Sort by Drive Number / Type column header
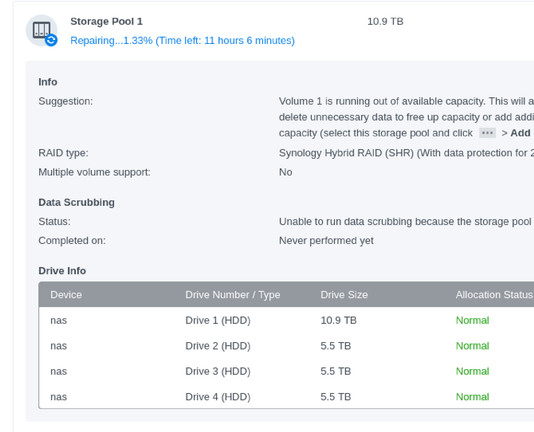 [233, 295]
